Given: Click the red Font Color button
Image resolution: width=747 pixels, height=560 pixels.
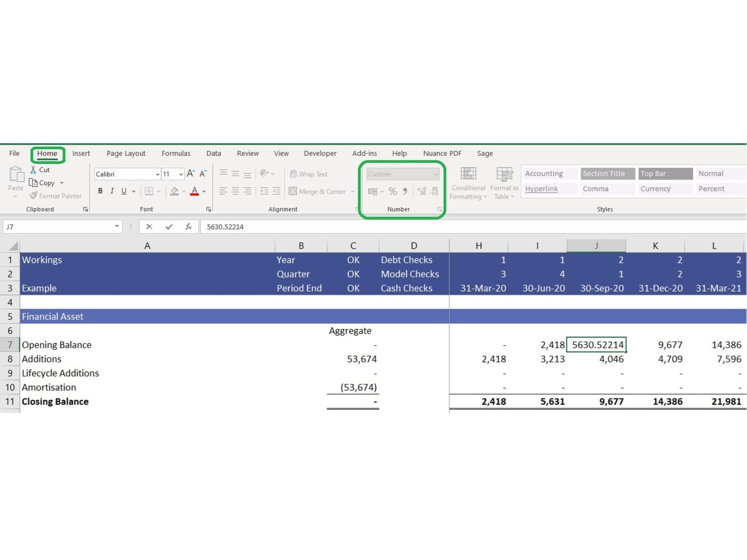Looking at the screenshot, I should click(195, 191).
